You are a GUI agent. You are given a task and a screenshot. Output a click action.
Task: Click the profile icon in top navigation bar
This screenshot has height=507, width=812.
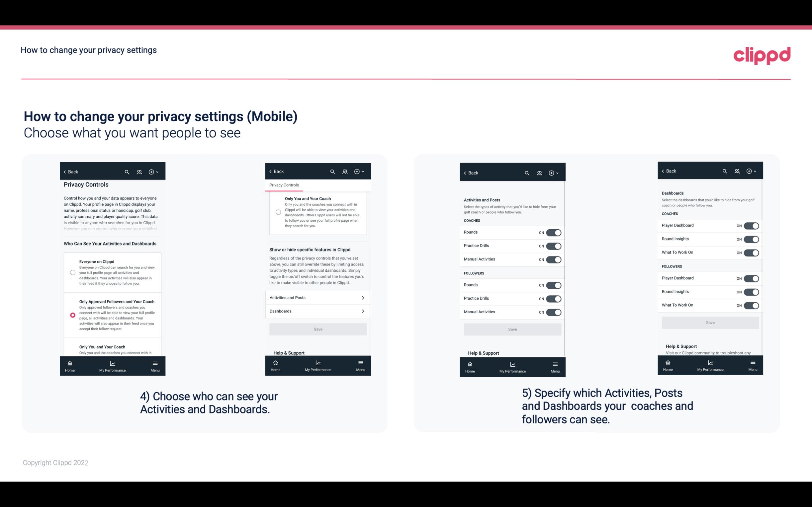(x=140, y=172)
